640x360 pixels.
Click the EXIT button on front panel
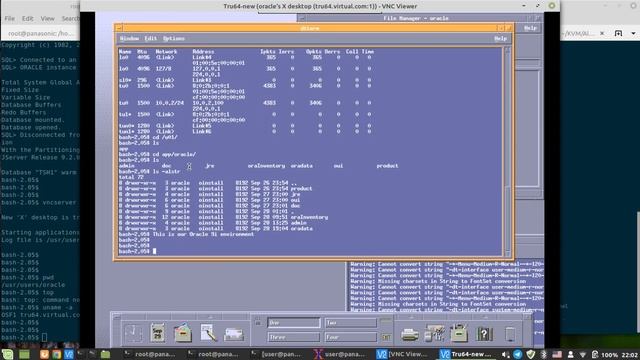point(386,337)
